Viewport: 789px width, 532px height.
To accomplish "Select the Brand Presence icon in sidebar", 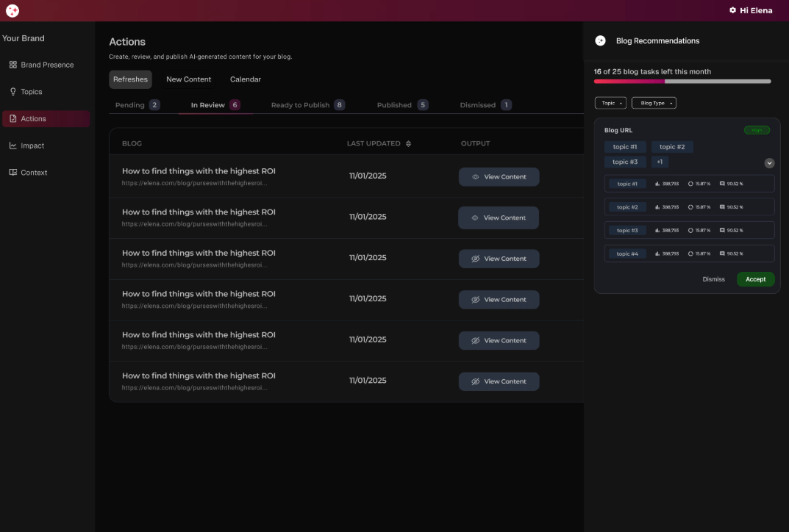I will click(12, 65).
